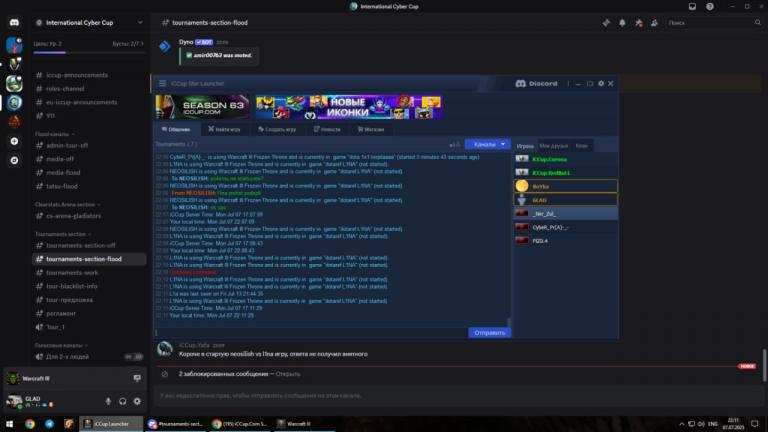Switch to the Магазин tab

[x=371, y=129]
